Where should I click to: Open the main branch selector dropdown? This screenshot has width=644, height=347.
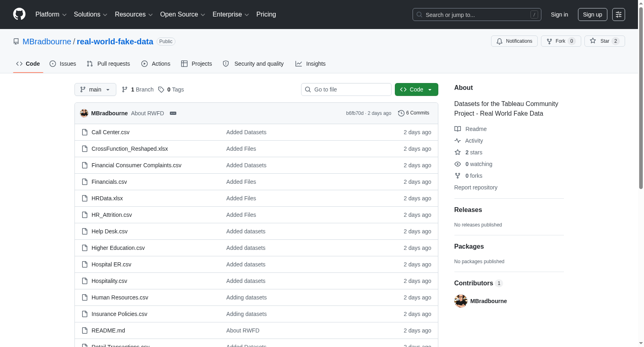click(95, 89)
